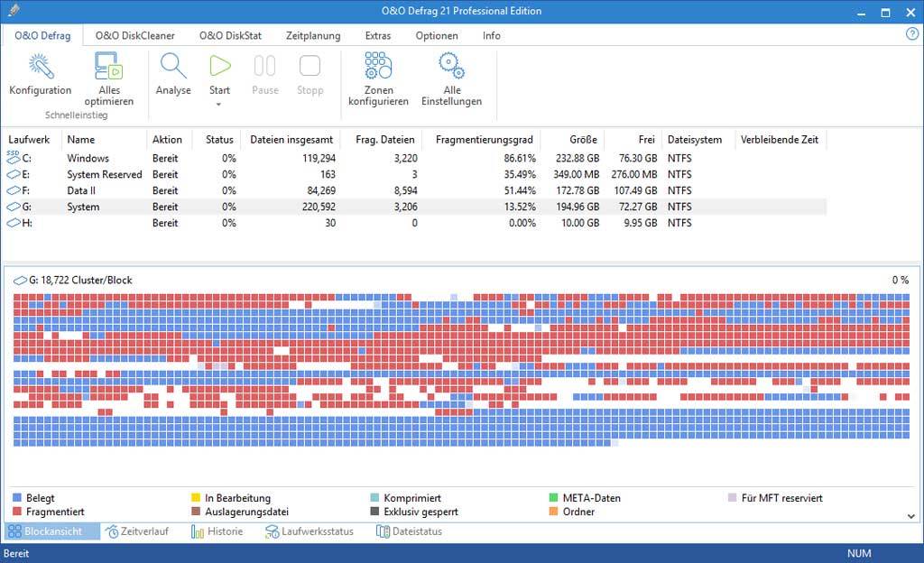This screenshot has width=924, height=563.
Task: Click the Bereit status bar text
Action: click(16, 554)
